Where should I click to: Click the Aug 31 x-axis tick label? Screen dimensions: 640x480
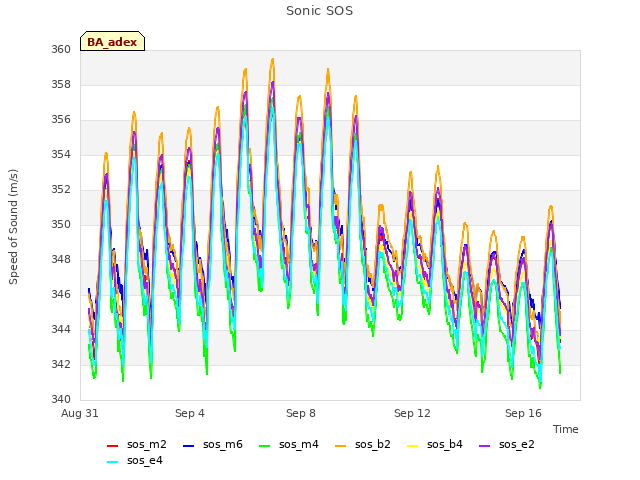(80, 413)
